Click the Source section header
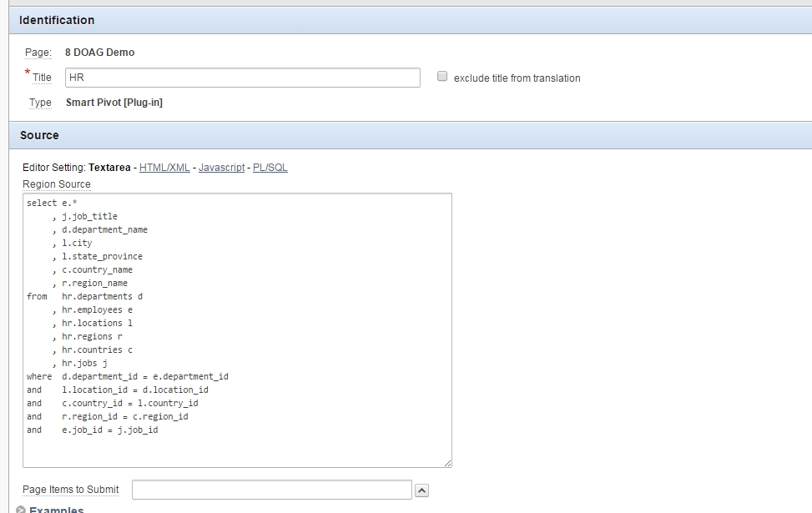The image size is (812, 513). pyautogui.click(x=39, y=135)
